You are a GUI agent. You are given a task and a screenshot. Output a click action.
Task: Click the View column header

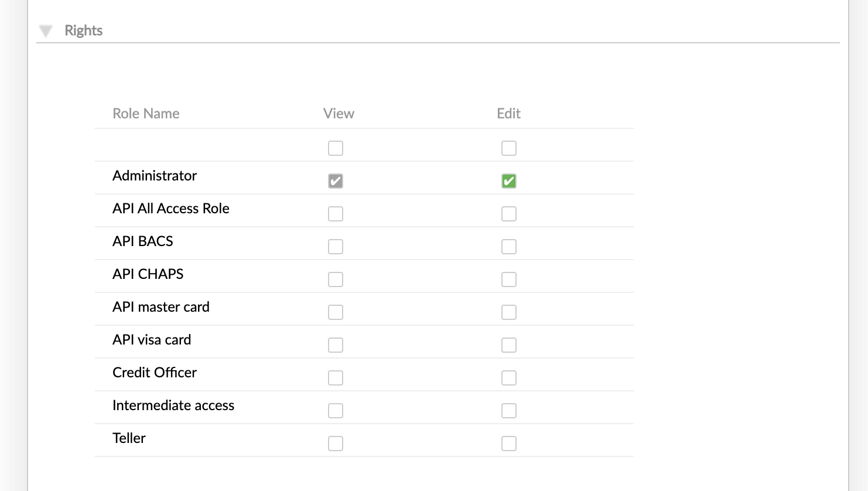click(x=339, y=113)
